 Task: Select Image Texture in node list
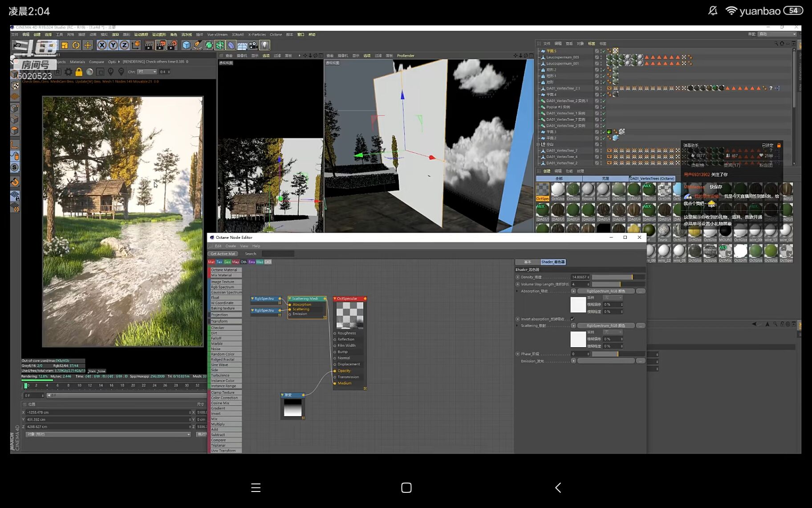[226, 282]
